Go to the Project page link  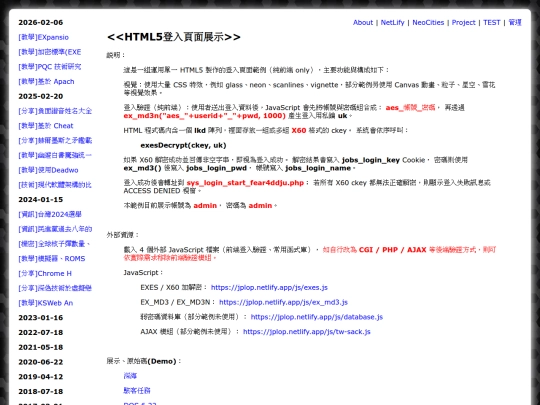click(463, 22)
